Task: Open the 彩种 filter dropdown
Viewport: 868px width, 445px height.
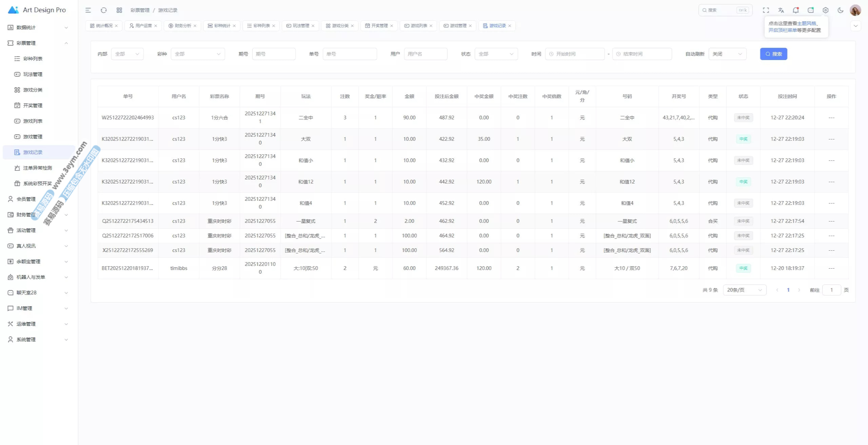Action: pyautogui.click(x=198, y=54)
